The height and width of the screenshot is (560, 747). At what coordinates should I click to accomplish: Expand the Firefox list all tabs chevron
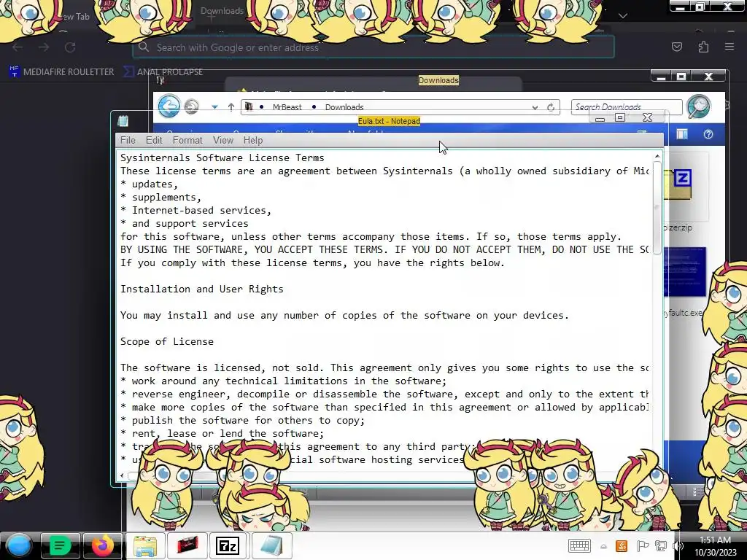click(622, 16)
